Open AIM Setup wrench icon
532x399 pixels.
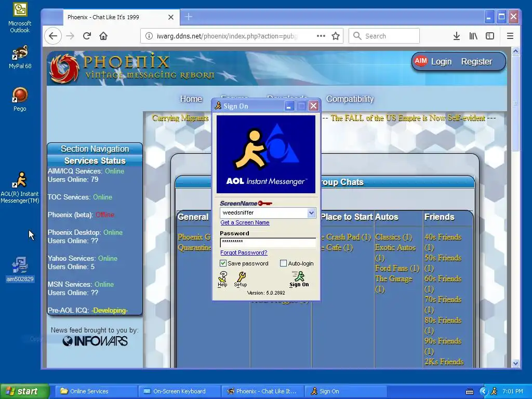241,279
